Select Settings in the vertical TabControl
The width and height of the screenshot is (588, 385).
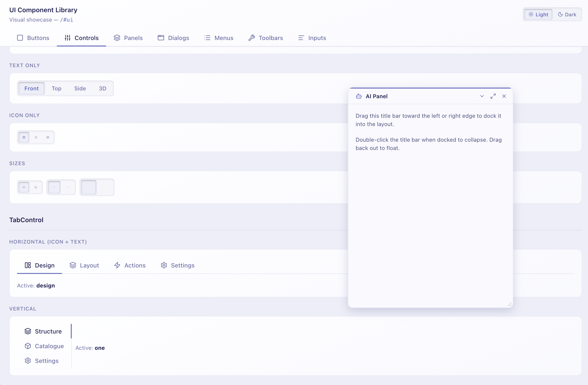[44, 361]
